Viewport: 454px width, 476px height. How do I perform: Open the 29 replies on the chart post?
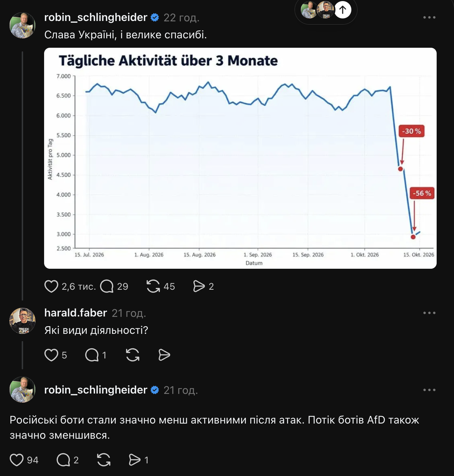(x=107, y=286)
